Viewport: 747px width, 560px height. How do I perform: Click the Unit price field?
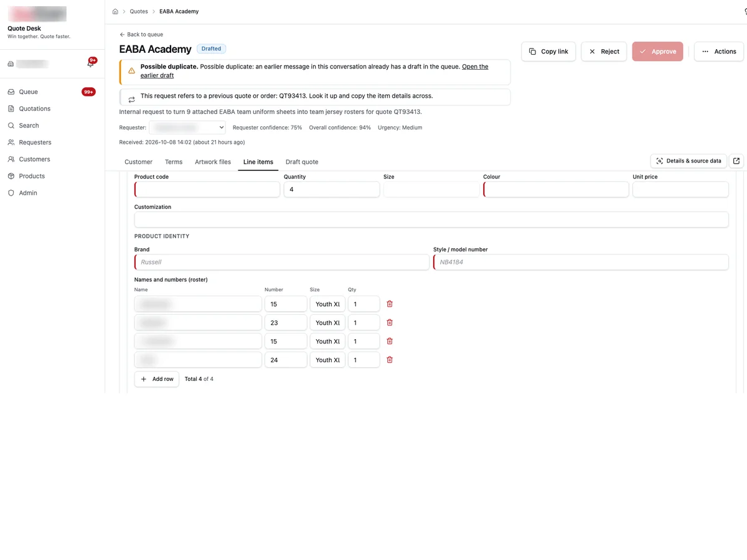[680, 189]
